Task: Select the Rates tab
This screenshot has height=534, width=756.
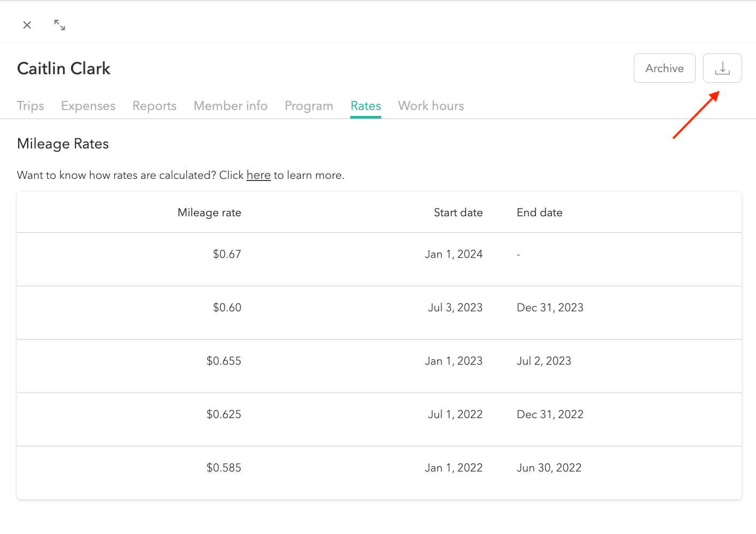Action: 365,106
